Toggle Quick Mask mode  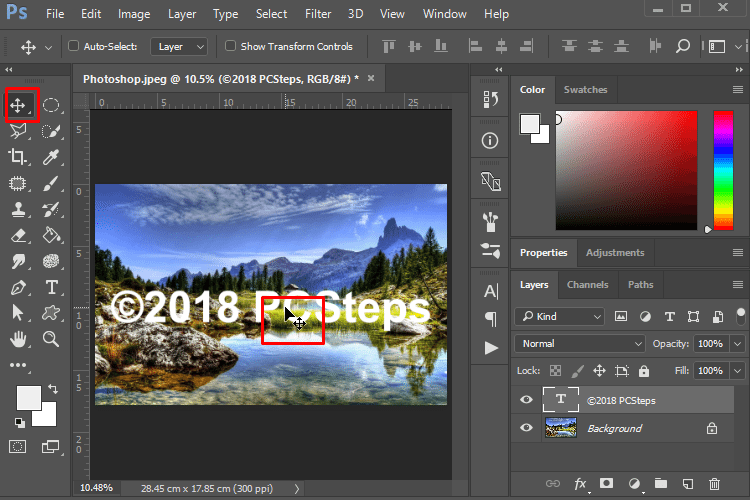pyautogui.click(x=18, y=447)
